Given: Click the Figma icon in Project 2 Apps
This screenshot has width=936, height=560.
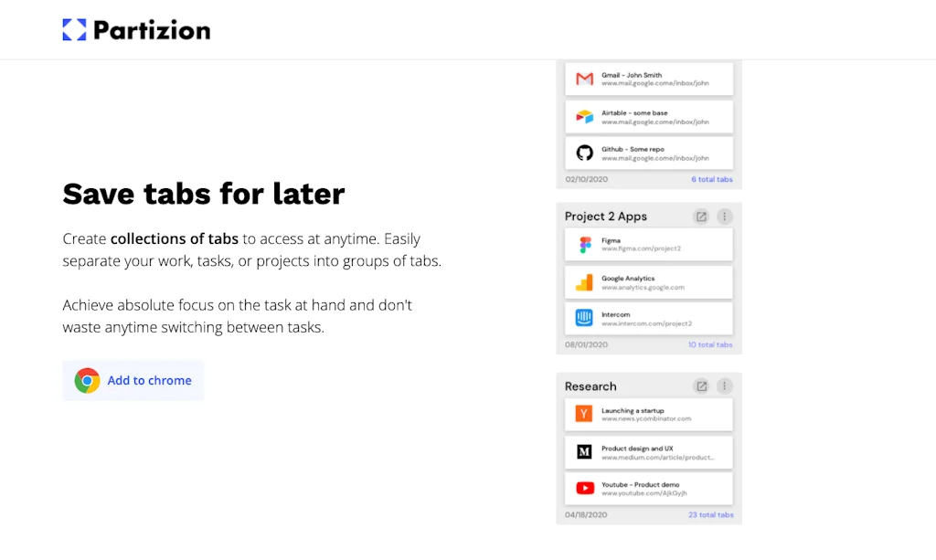Looking at the screenshot, I should click(x=585, y=244).
